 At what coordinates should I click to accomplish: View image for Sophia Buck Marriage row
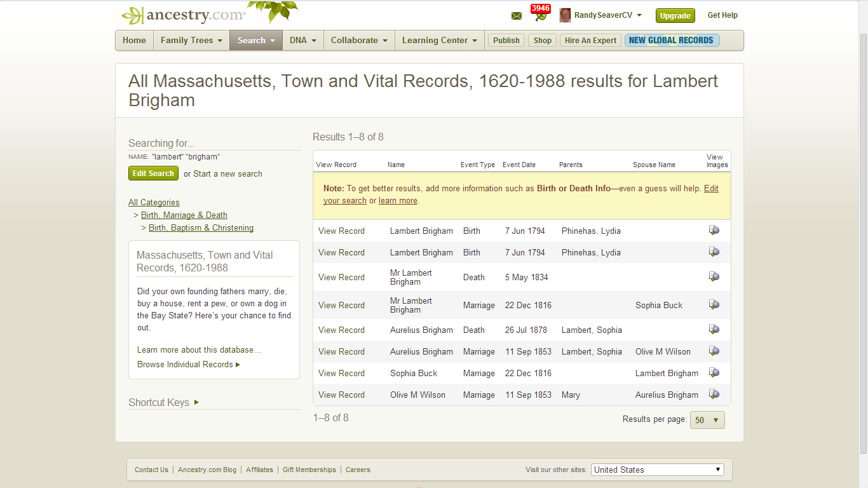[x=714, y=373]
